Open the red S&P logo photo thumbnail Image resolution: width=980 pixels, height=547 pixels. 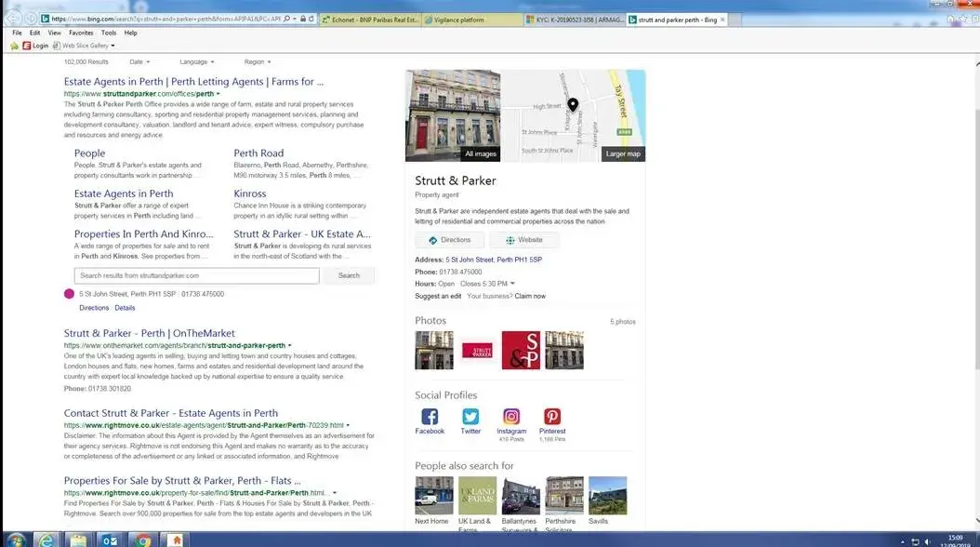pos(521,351)
